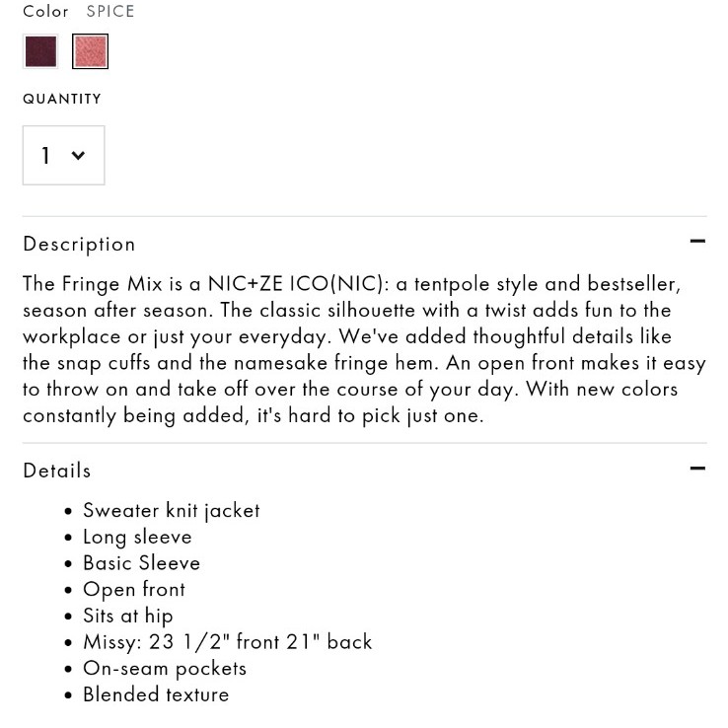
Task: Collapse Details with its minus icon
Action: (x=697, y=468)
